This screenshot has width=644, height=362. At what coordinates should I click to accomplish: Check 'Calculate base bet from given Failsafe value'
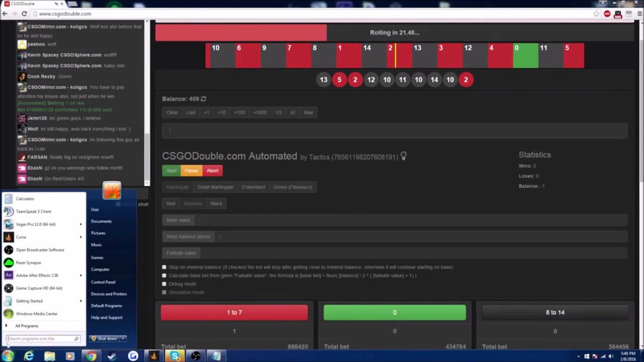click(x=164, y=276)
